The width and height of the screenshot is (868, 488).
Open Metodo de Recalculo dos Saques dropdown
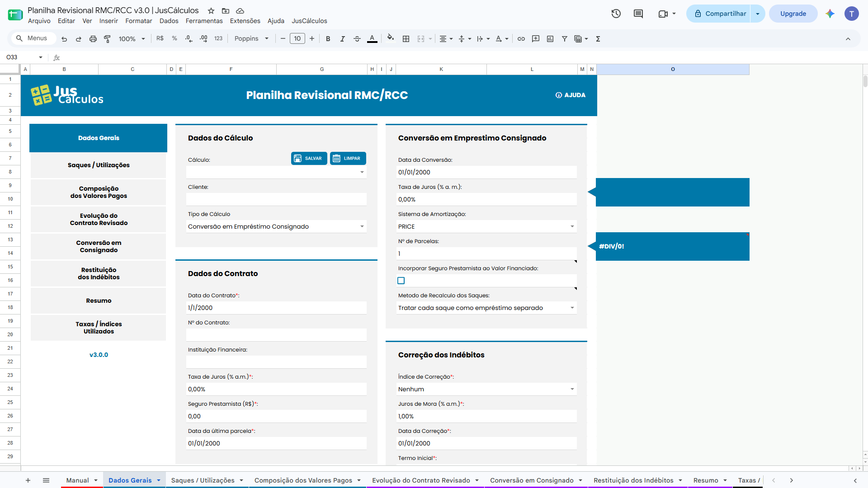(572, 308)
